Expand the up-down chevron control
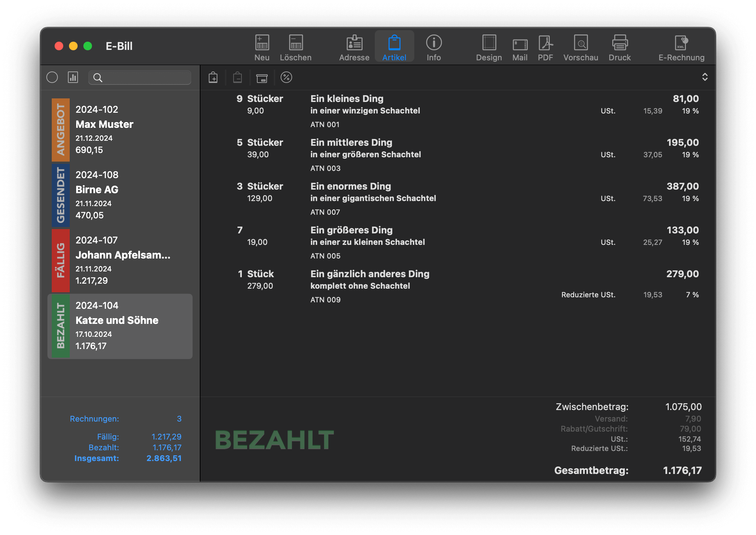 click(x=705, y=77)
